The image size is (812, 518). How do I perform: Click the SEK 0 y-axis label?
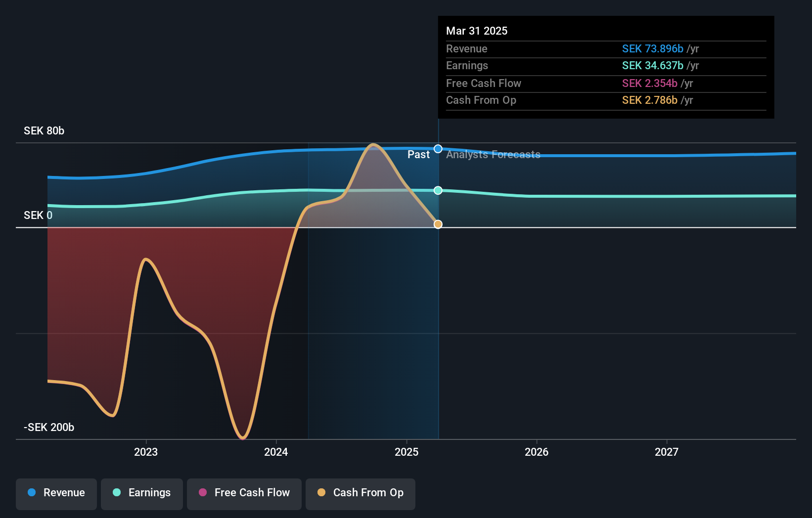[x=38, y=216]
